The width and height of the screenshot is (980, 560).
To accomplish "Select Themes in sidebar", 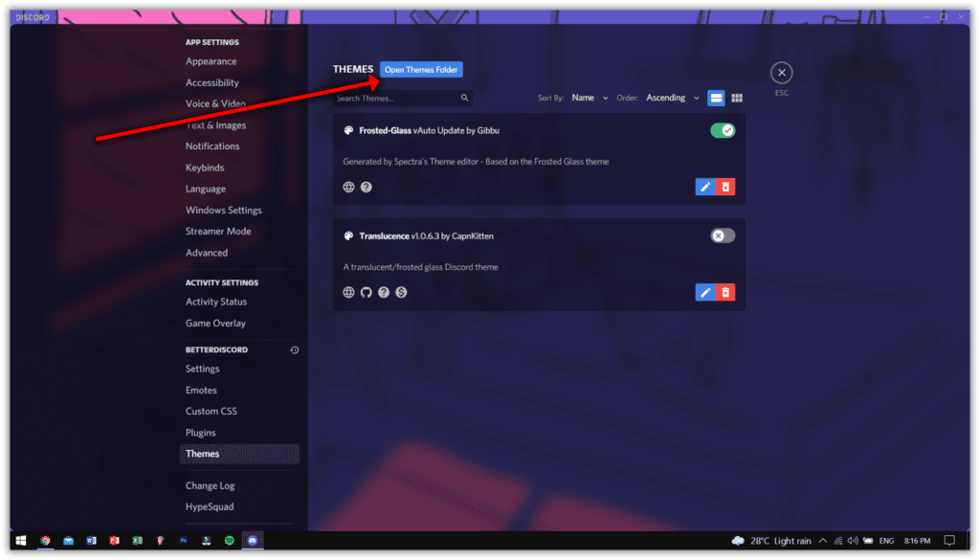I will tap(238, 454).
